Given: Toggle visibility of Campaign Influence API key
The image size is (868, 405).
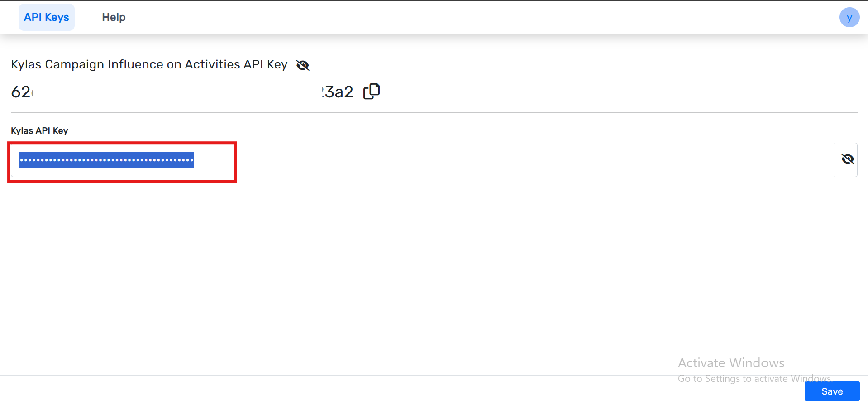Looking at the screenshot, I should tap(303, 65).
